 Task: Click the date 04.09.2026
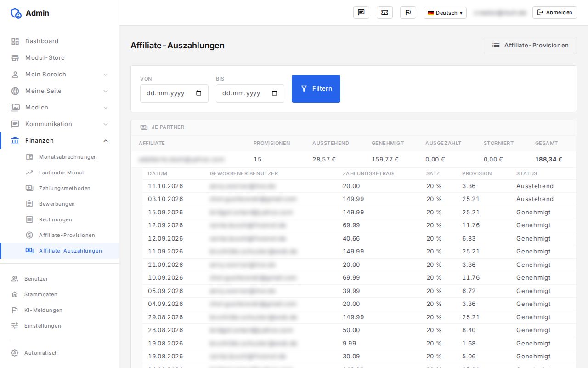pos(165,304)
